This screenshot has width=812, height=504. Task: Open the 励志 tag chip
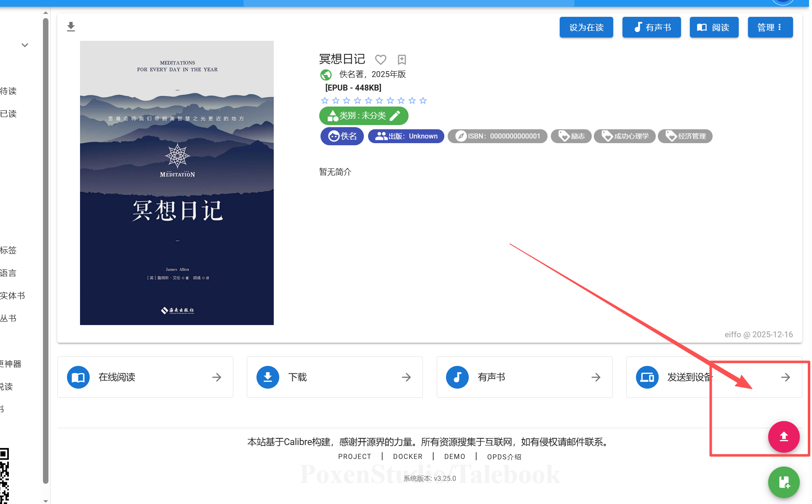571,136
